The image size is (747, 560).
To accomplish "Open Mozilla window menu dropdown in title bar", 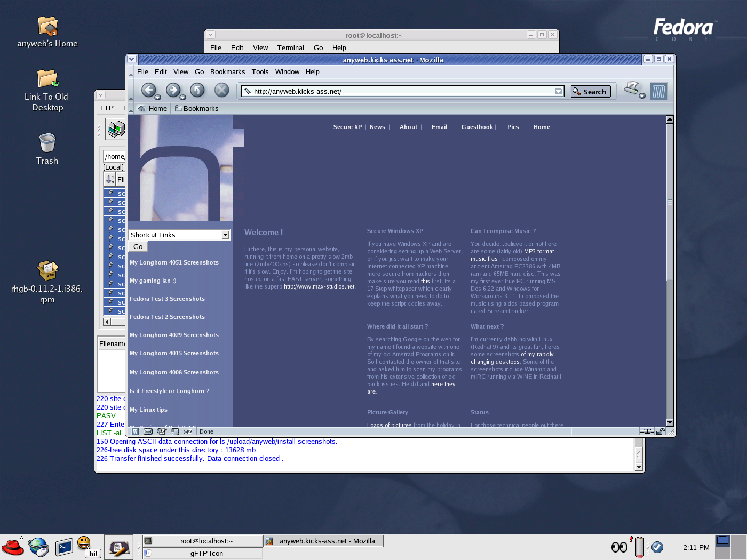I will [132, 59].
